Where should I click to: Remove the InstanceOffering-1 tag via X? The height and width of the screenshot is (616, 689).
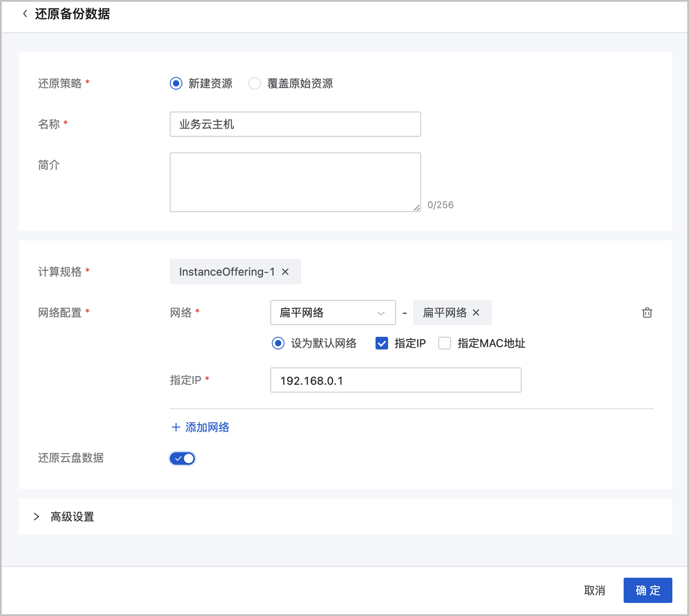(x=285, y=272)
